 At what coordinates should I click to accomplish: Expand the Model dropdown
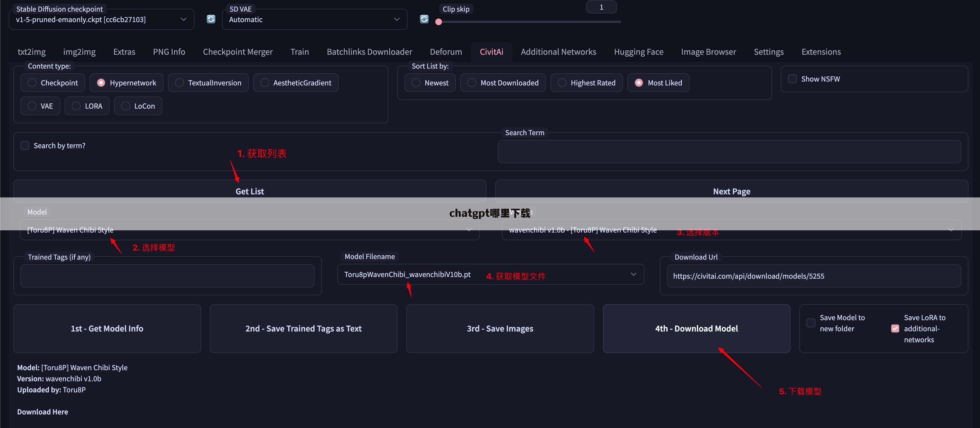tap(250, 229)
